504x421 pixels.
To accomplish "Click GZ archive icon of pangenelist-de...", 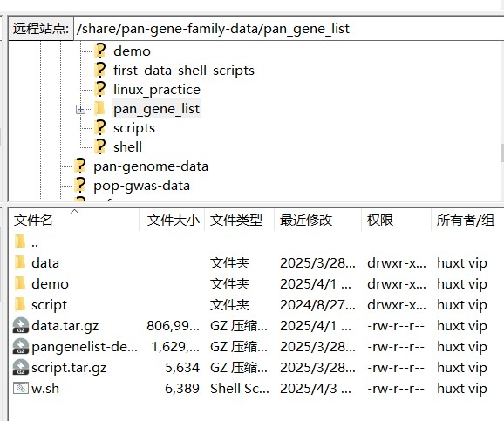I will 21,346.
